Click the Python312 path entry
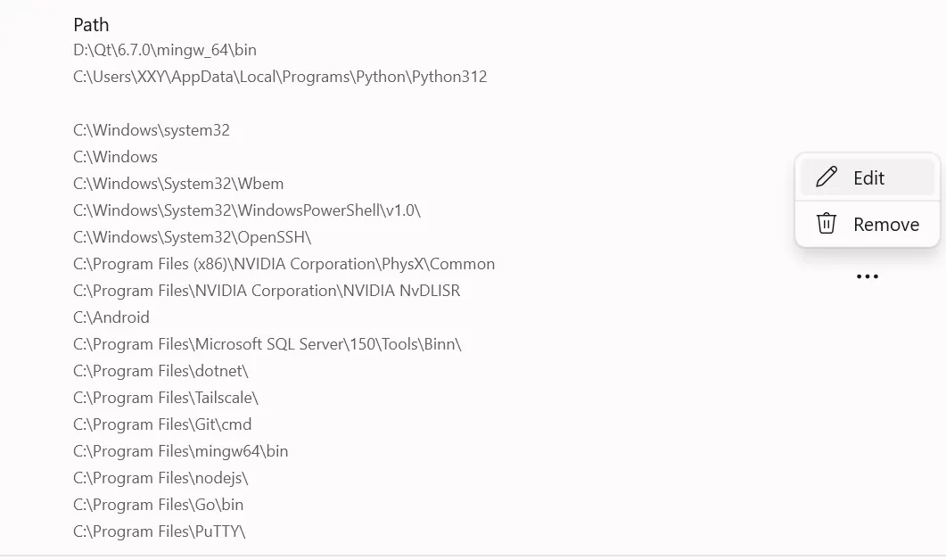Screen dimensions: 946x560 tap(280, 77)
